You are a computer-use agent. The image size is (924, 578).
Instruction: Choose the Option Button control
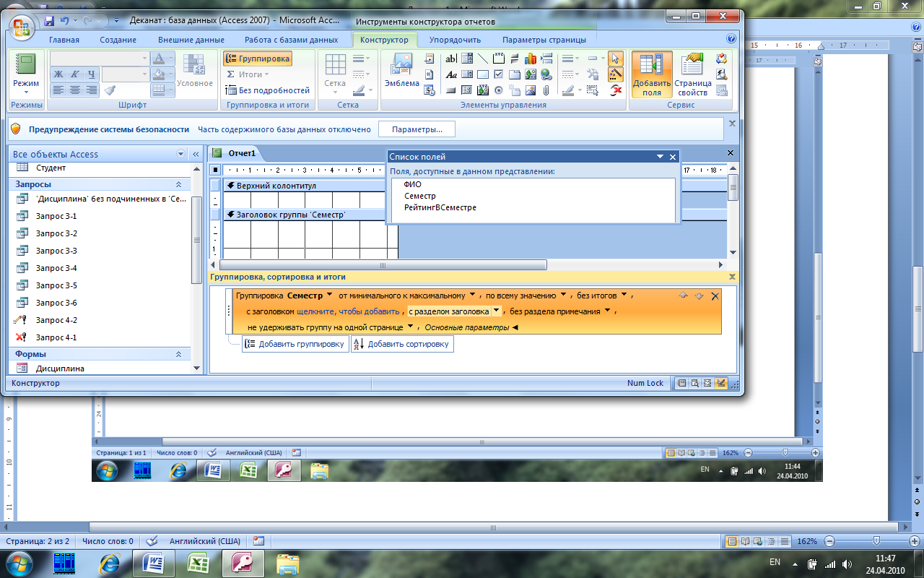[499, 90]
